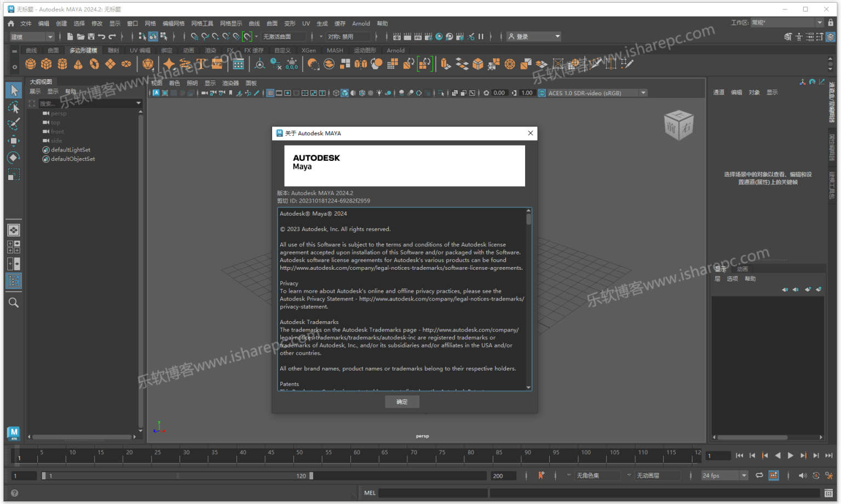841x504 pixels.
Task: Expand outliner search filter dropdown arrow
Action: [x=138, y=103]
